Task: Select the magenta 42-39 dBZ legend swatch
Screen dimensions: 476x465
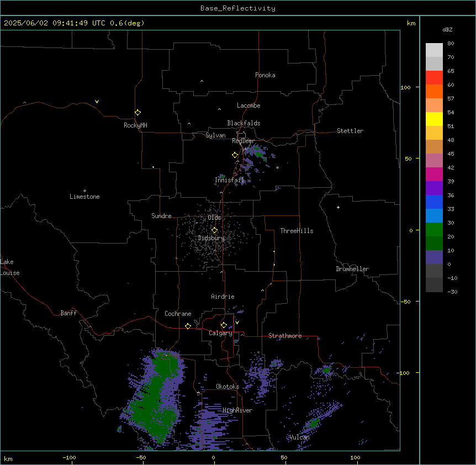Action: pos(434,175)
